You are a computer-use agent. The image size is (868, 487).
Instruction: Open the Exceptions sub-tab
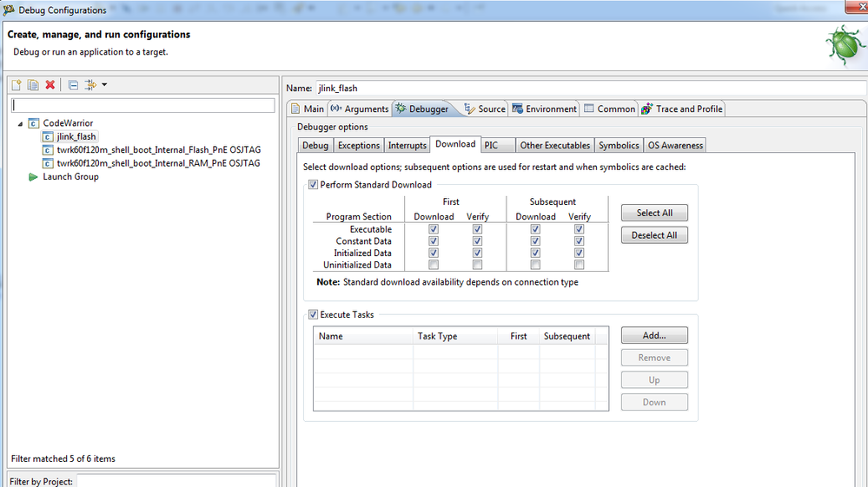tap(359, 145)
